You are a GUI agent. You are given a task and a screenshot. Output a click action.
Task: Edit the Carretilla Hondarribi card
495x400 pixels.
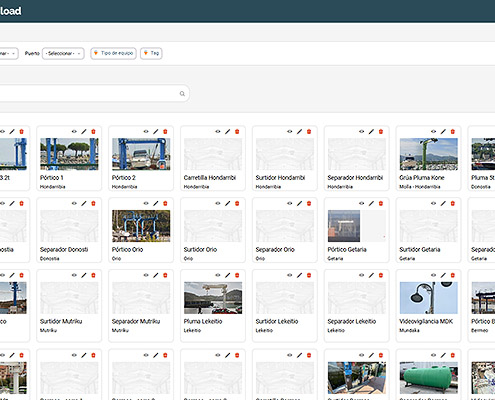(228, 132)
